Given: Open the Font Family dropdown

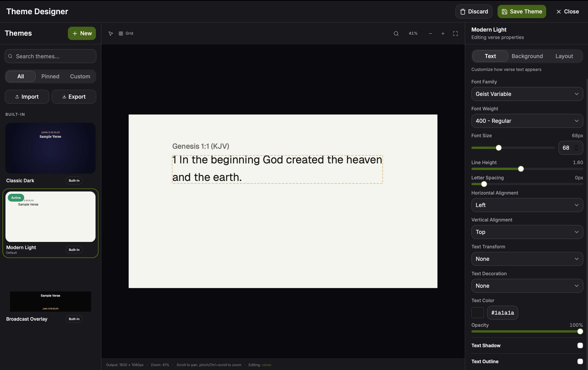Looking at the screenshot, I should point(527,94).
